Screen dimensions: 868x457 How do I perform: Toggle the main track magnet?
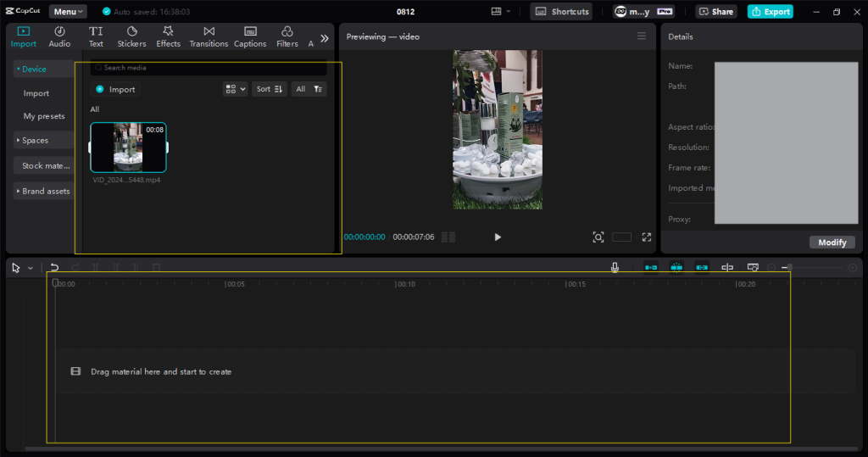(x=651, y=267)
